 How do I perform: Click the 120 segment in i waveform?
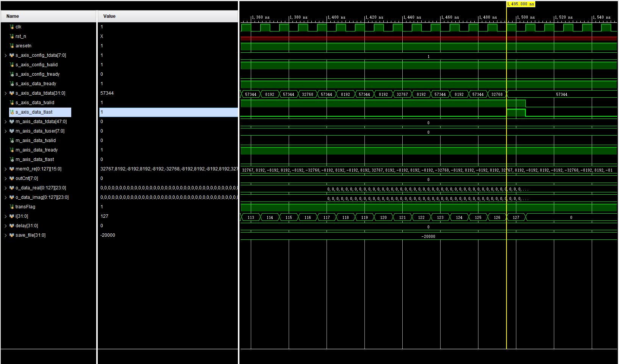[x=383, y=217]
